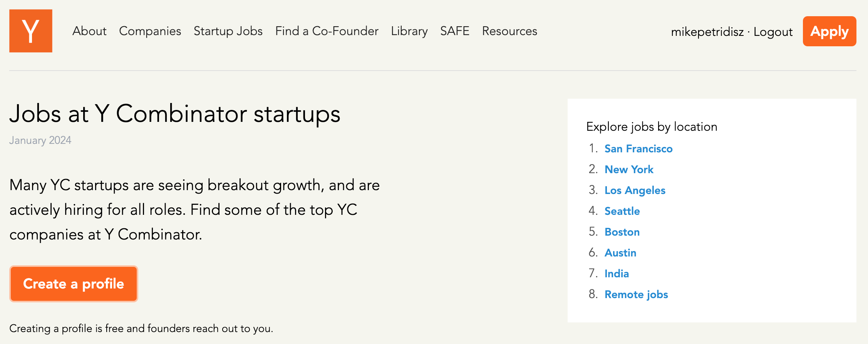This screenshot has height=344, width=868.
Task: Open the About menu item
Action: click(x=89, y=31)
